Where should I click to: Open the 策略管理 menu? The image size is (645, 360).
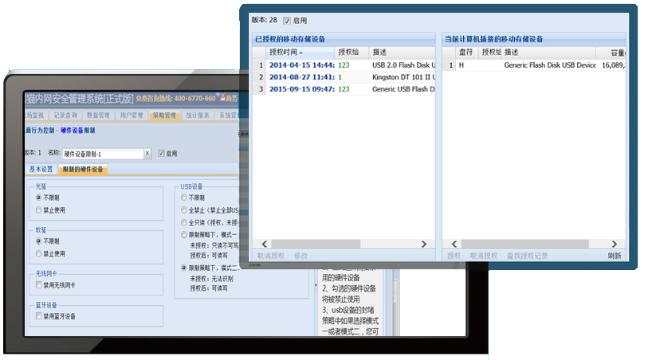165,115
